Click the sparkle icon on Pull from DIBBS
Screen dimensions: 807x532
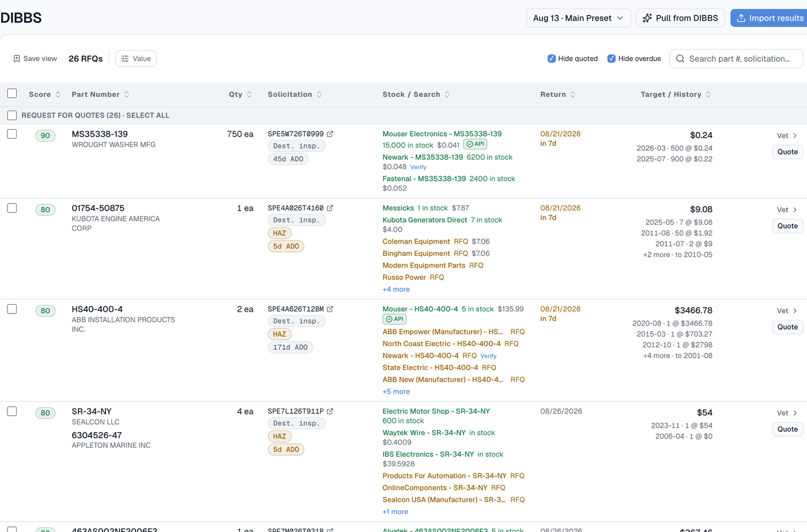click(647, 18)
